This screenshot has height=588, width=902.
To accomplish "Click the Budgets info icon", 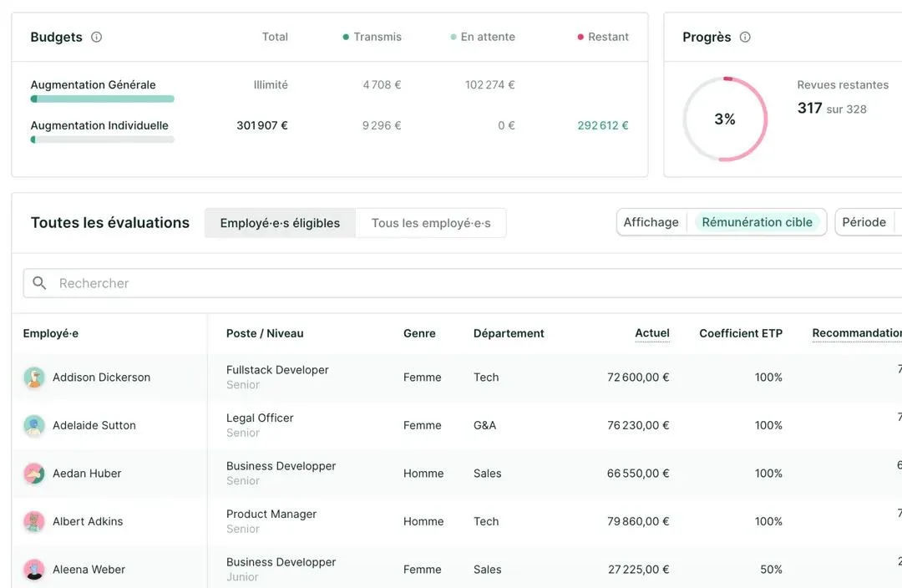I will 97,37.
